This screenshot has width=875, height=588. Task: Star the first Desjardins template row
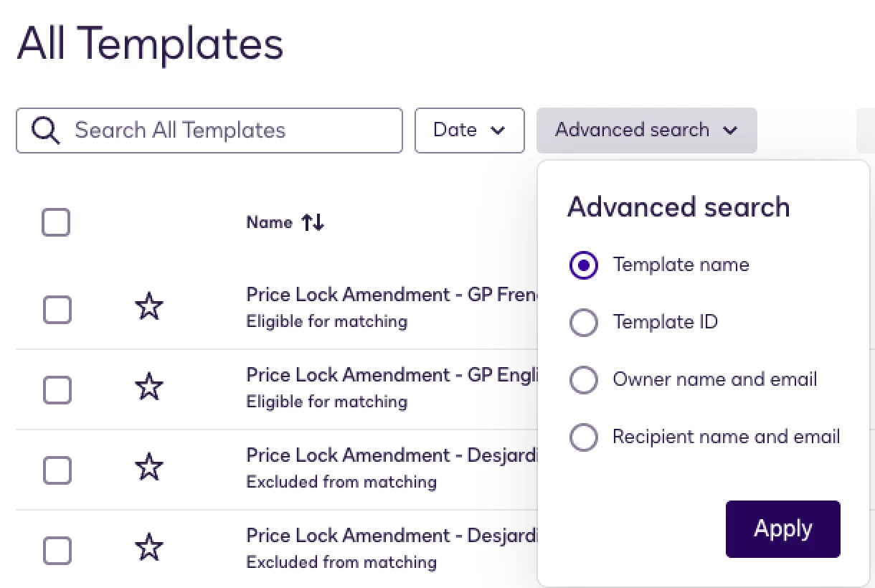point(148,468)
